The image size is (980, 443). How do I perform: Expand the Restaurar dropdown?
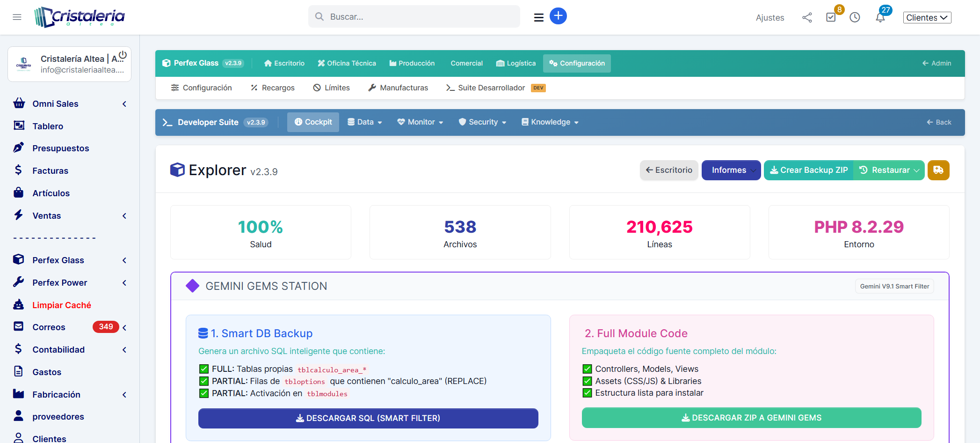[x=890, y=170]
